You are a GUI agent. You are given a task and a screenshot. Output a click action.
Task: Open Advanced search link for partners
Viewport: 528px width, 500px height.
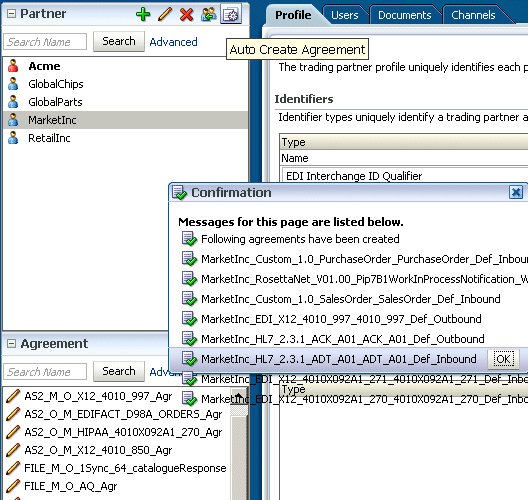[173, 42]
